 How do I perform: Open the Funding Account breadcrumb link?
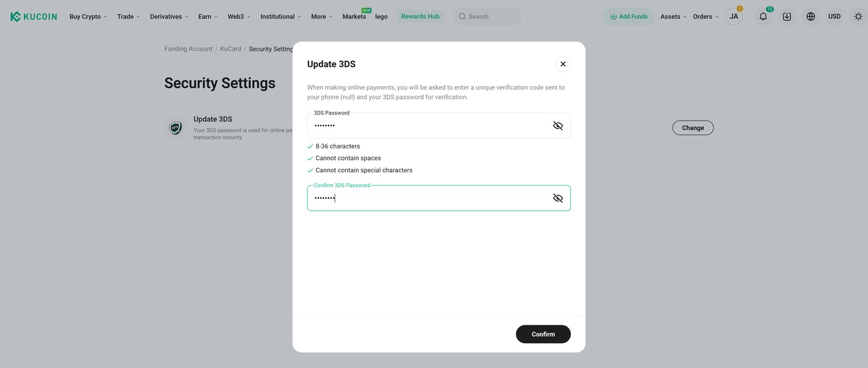point(188,49)
